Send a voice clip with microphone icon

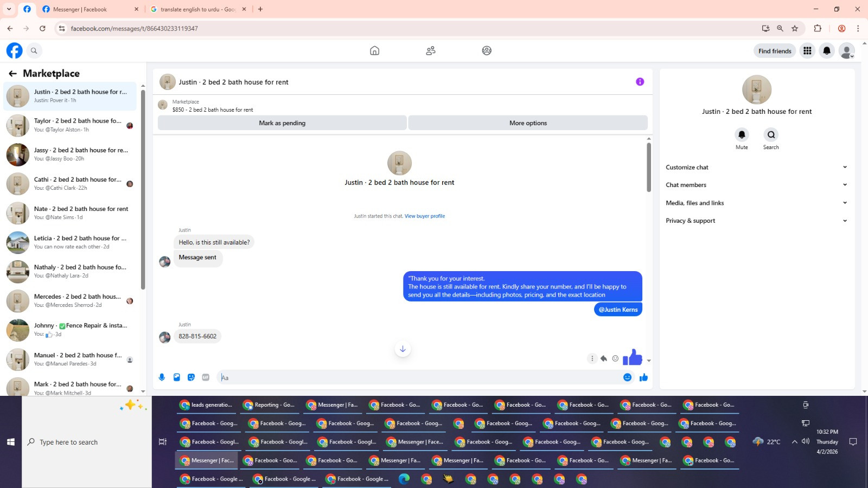coord(162,377)
